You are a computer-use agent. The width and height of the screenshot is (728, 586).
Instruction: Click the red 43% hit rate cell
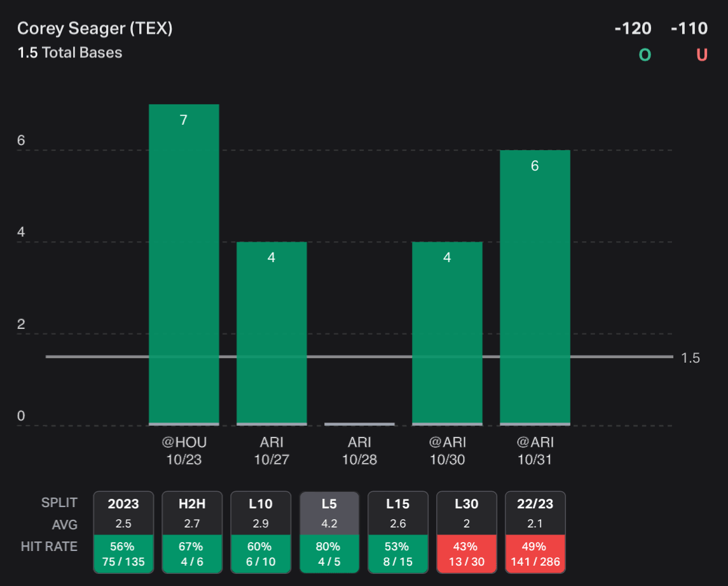click(467, 554)
